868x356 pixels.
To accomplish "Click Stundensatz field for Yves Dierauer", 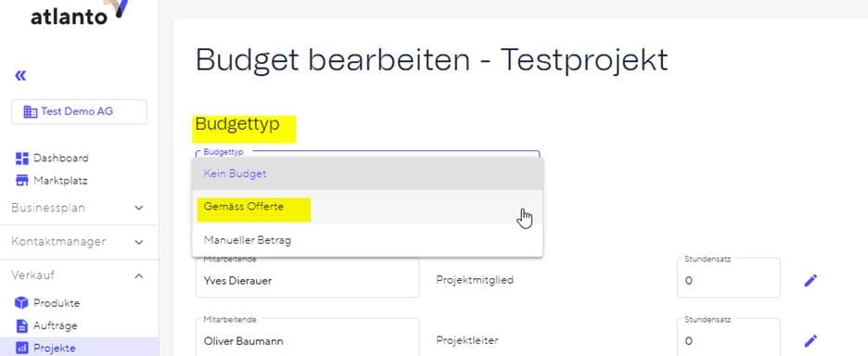I will click(x=729, y=278).
